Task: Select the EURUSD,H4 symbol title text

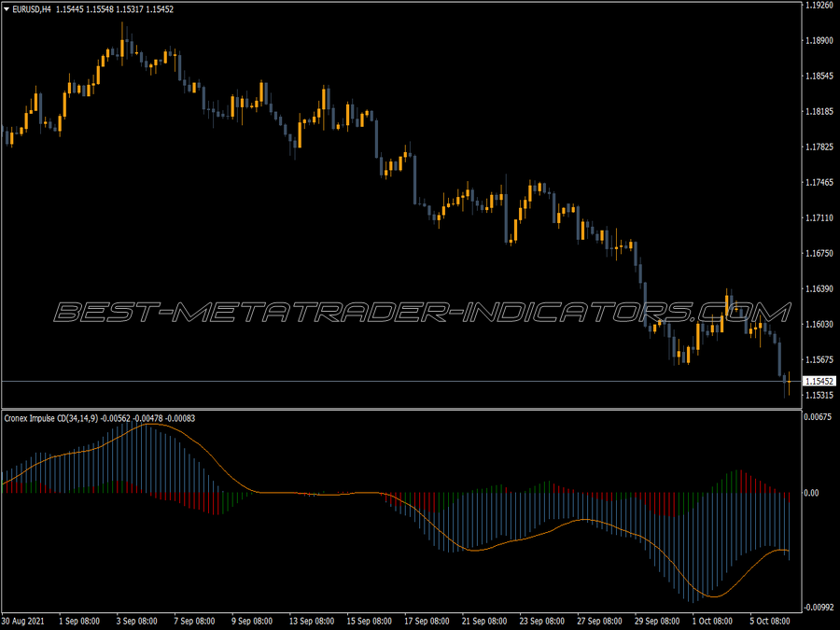Action: coord(32,9)
